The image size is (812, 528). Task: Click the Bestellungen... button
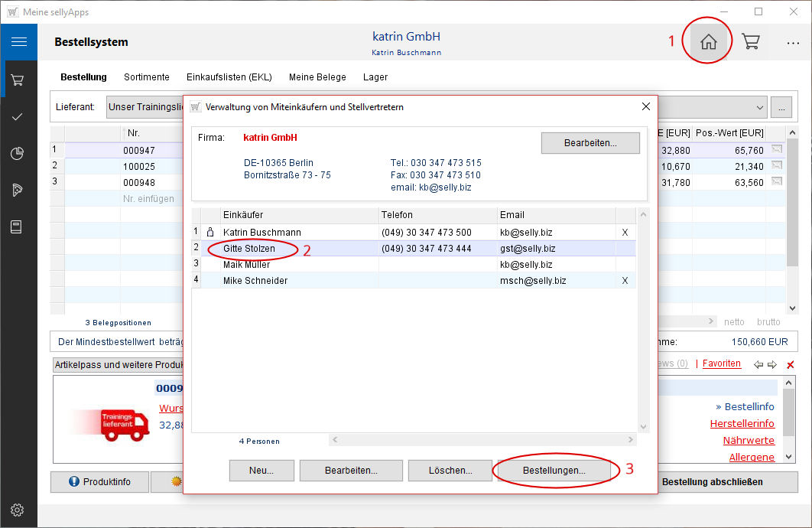pos(554,471)
